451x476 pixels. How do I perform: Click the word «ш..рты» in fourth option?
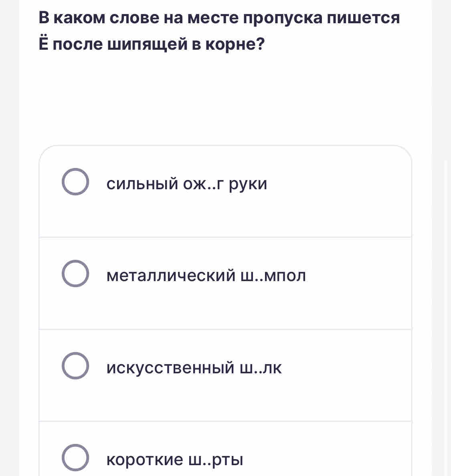pyautogui.click(x=216, y=460)
